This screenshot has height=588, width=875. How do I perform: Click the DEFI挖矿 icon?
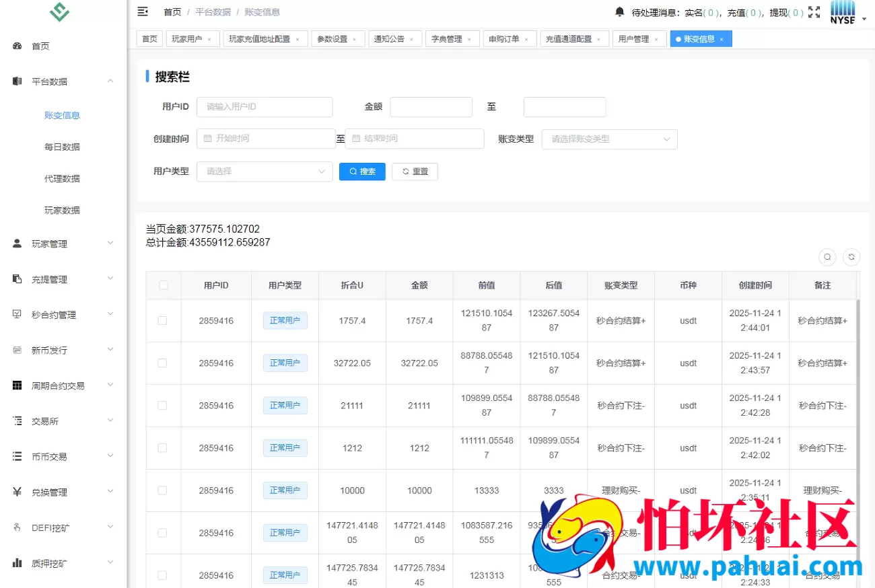coord(17,527)
